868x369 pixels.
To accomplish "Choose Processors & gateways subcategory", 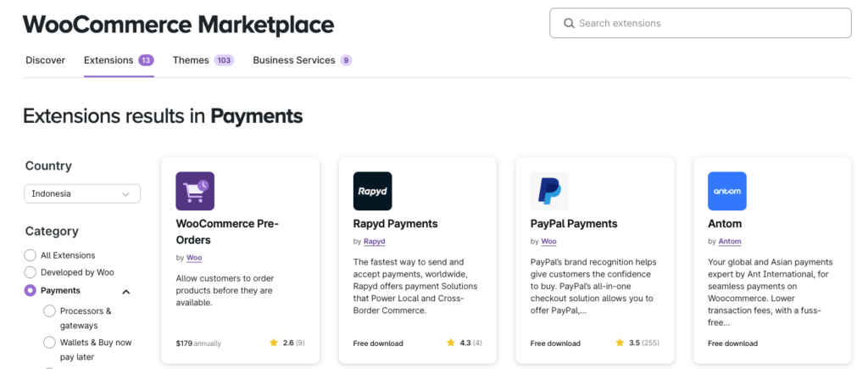I will [x=50, y=311].
